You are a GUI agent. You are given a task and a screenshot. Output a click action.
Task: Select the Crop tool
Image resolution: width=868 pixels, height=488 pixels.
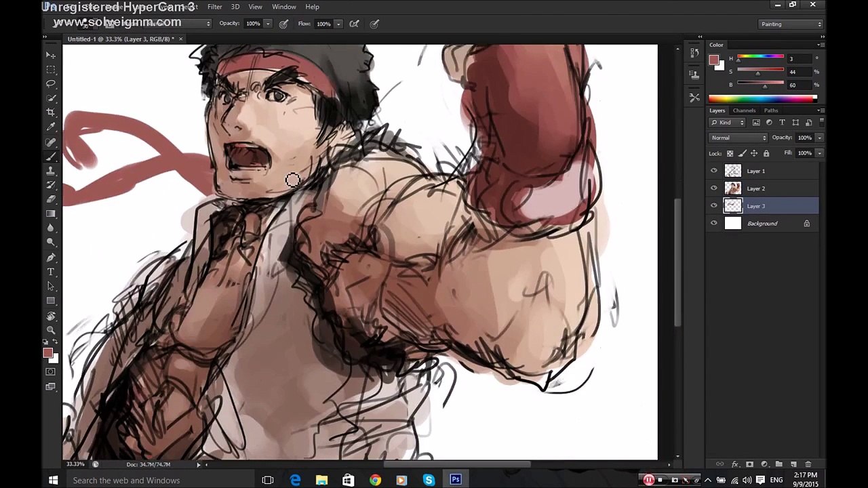click(x=51, y=112)
